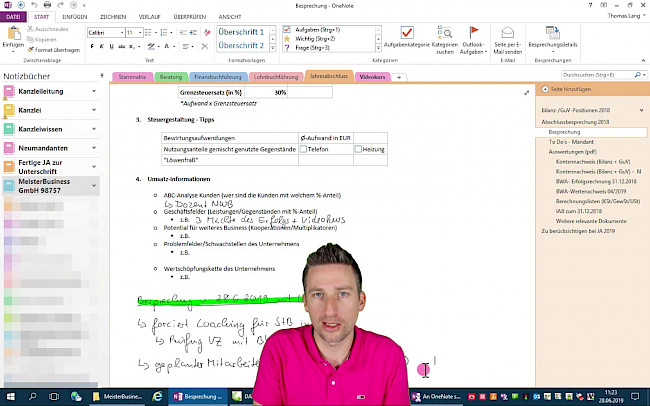Expand the Kanzleileitung notebook
The width and height of the screenshot is (650, 406).
(94, 91)
